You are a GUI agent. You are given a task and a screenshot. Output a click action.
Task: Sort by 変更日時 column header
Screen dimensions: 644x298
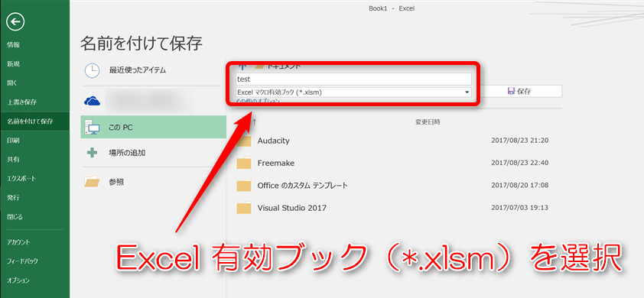click(428, 122)
